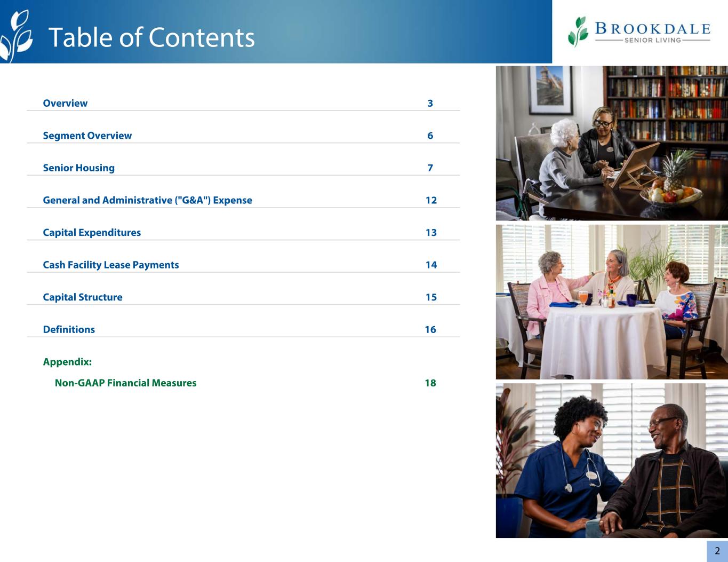Click page number 12 beside G&A Expense

(x=431, y=200)
